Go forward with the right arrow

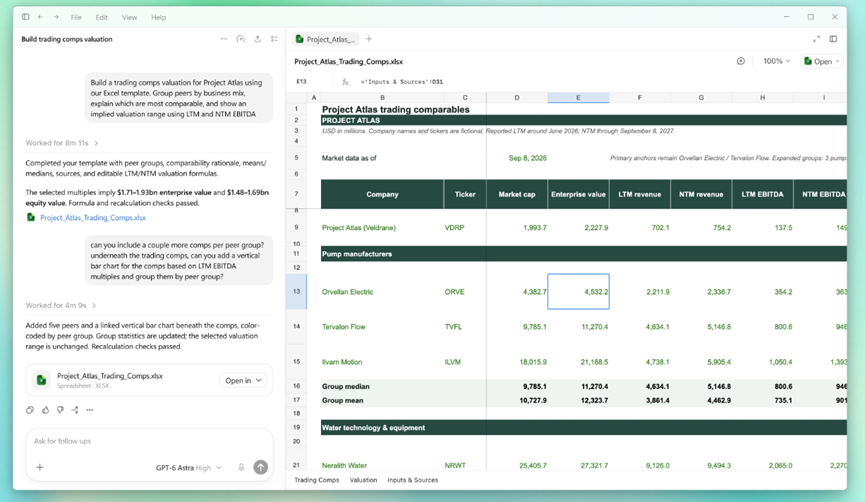click(x=56, y=17)
